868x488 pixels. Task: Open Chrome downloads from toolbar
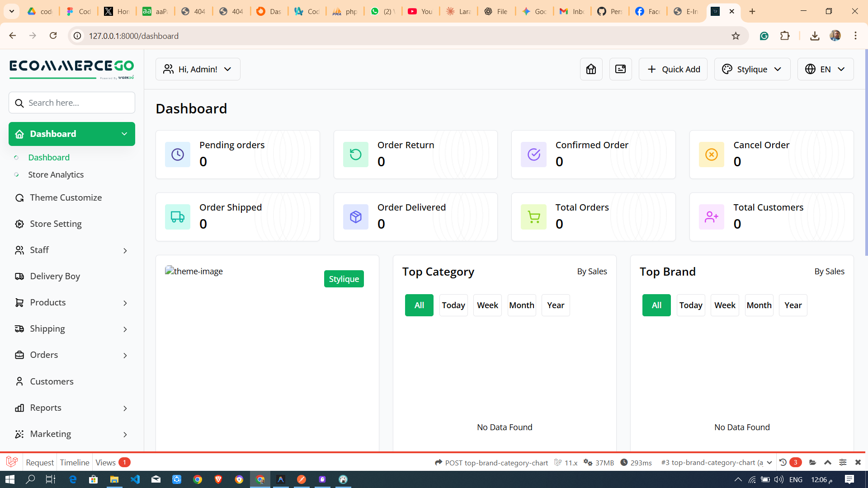point(815,36)
